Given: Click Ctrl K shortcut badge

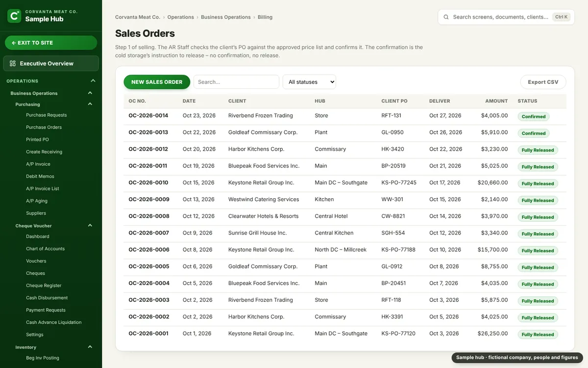Looking at the screenshot, I should coord(562,17).
